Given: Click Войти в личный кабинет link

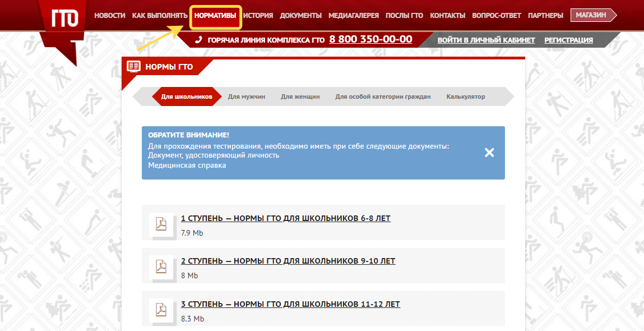Looking at the screenshot, I should [486, 40].
